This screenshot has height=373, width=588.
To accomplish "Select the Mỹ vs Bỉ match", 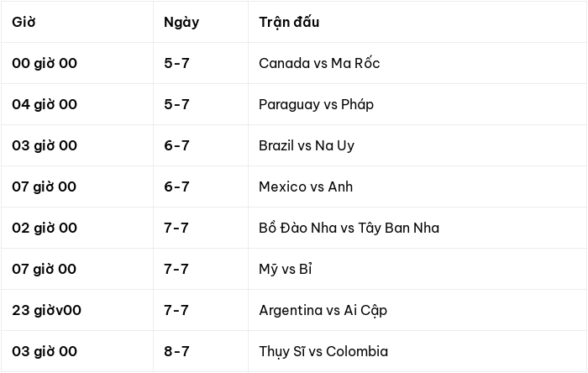I will click(x=286, y=269).
